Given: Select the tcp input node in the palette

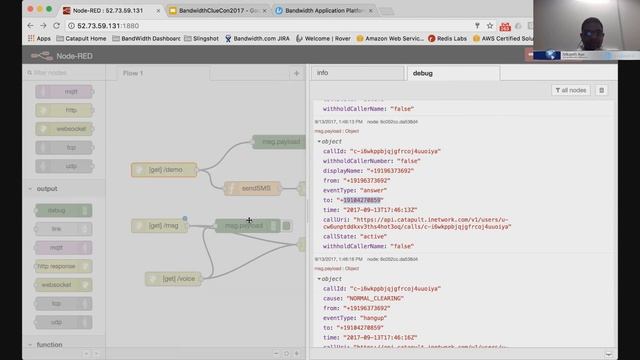Looking at the screenshot, I should 64,147.
